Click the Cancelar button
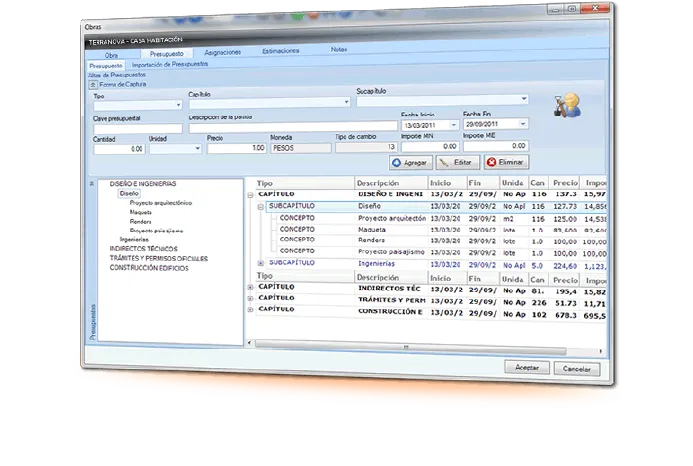This screenshot has width=693, height=466. (x=577, y=369)
